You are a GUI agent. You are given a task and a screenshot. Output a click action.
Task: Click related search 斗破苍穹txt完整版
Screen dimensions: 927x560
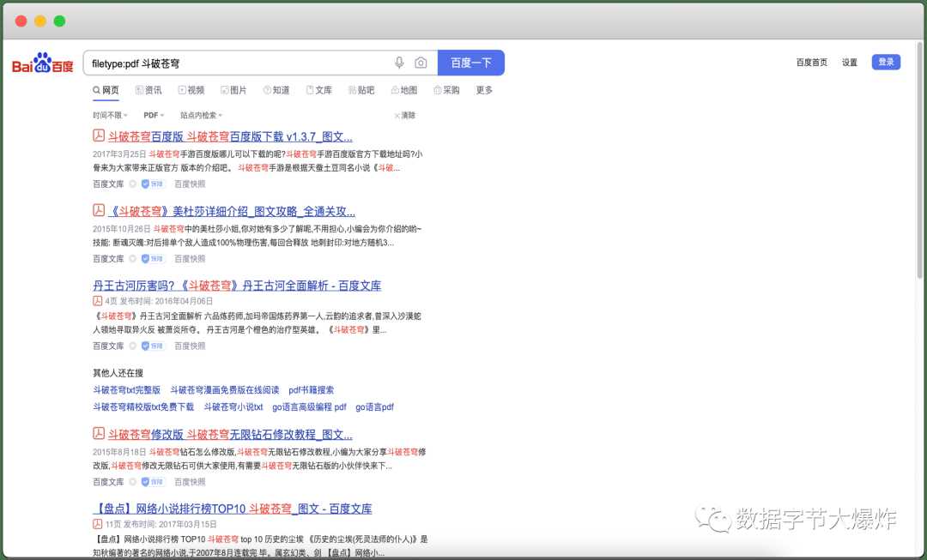click(x=126, y=390)
